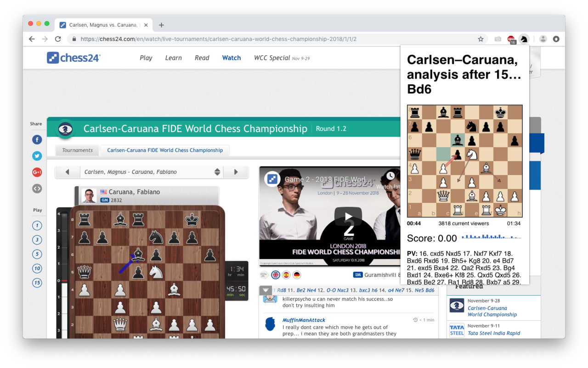Viewport: 588px width, 368px height.
Task: Open the Read menu in chess24 navigation
Action: (x=202, y=58)
